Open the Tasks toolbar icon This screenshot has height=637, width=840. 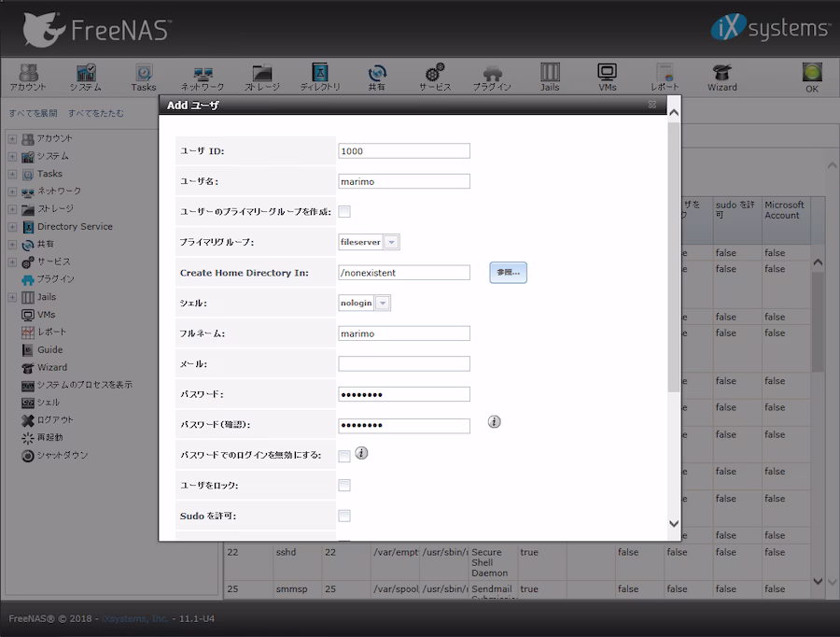144,78
